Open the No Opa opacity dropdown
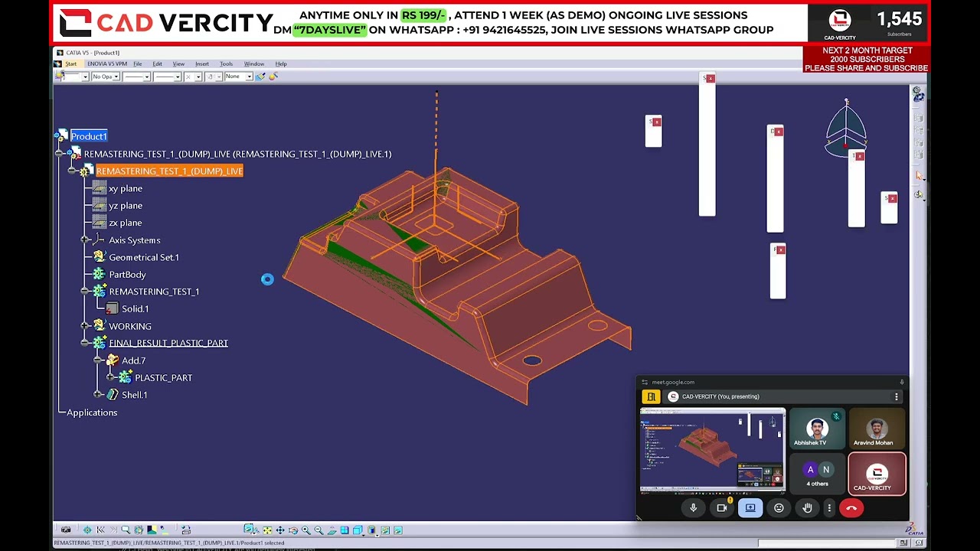This screenshot has height=551, width=980. tap(106, 77)
